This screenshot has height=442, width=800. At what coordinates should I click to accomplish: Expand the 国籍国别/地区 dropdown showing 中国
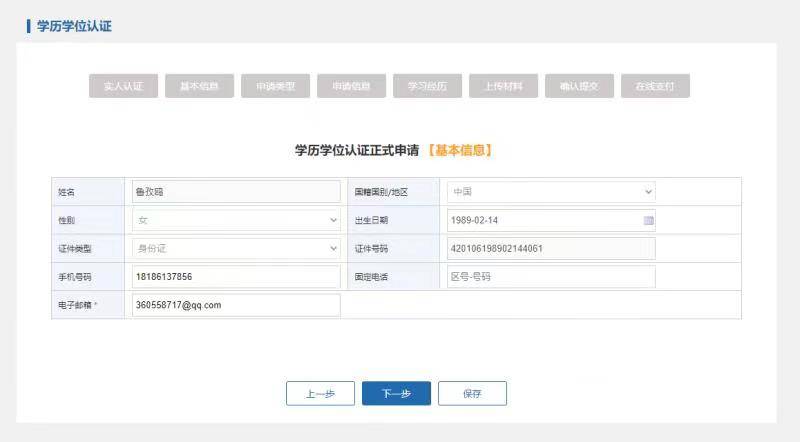coord(551,192)
